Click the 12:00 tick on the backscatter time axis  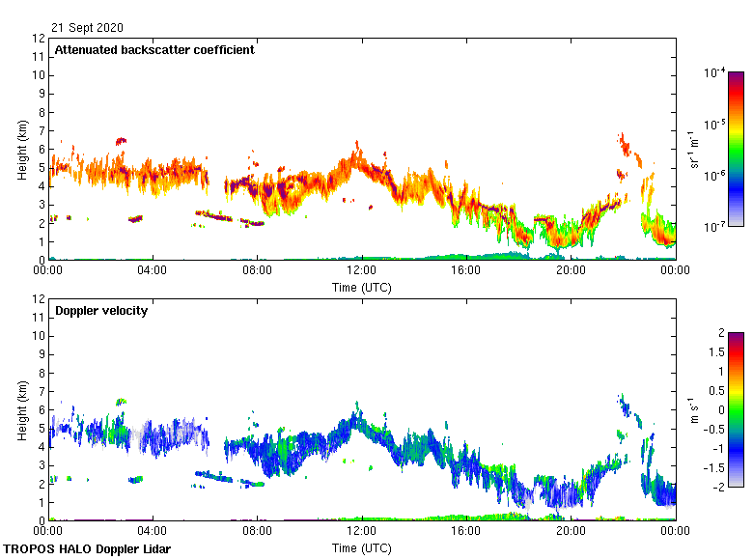tap(362, 271)
